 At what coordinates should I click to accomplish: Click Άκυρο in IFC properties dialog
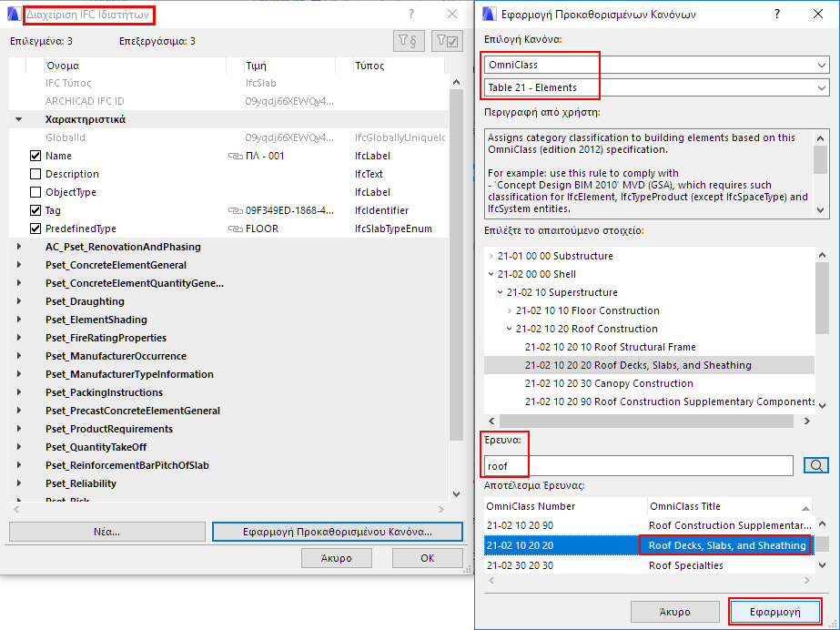tap(337, 558)
